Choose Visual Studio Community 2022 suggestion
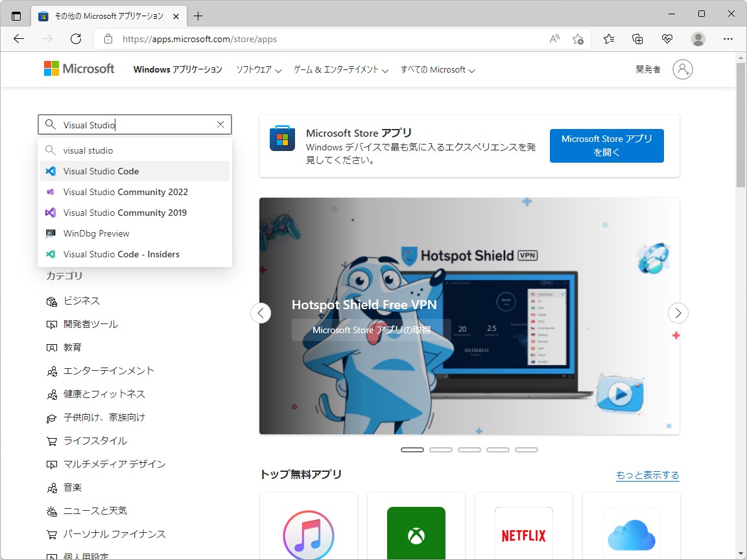 click(124, 192)
